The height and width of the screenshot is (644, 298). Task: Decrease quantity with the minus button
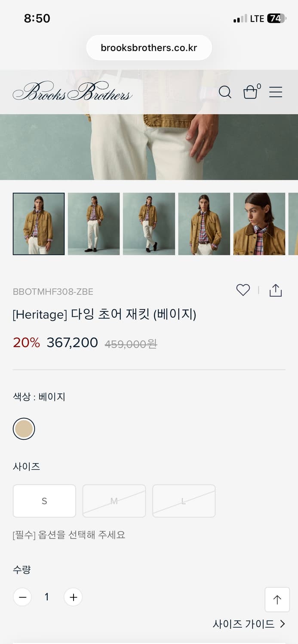[x=22, y=597]
